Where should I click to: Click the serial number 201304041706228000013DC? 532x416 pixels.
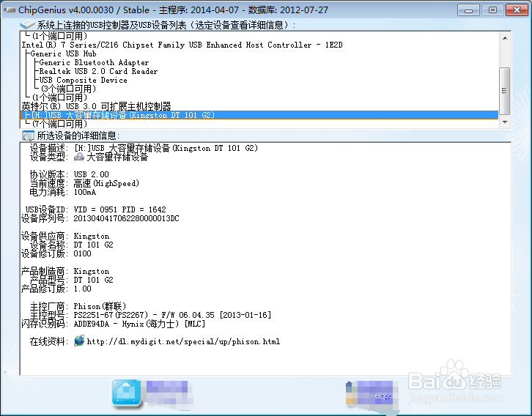click(126, 218)
